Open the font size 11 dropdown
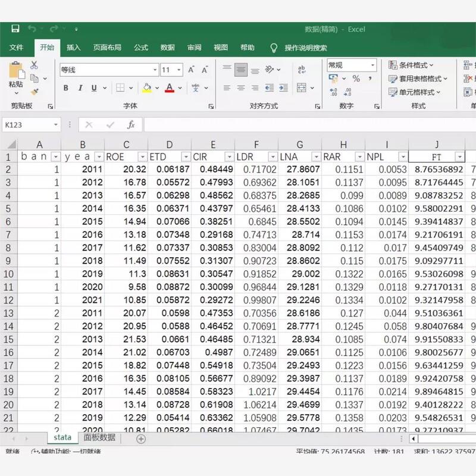Image resolution: width=476 pixels, height=476 pixels. tap(179, 70)
